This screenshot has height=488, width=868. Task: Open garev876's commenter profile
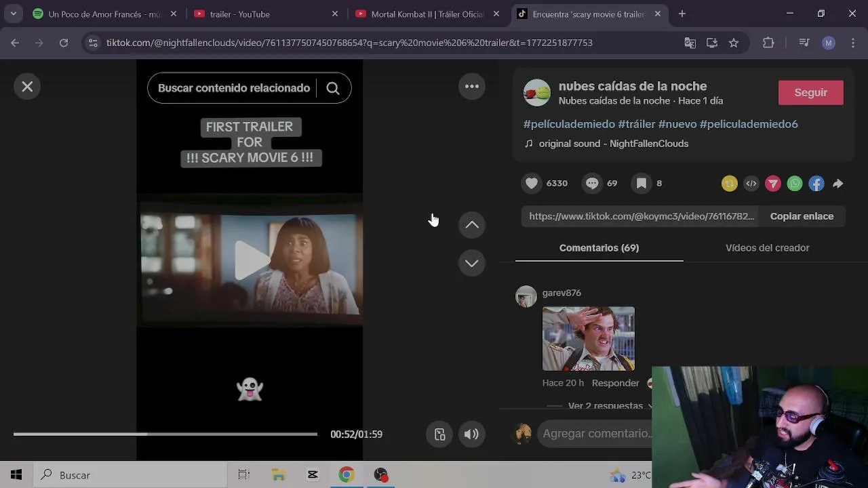(x=561, y=293)
